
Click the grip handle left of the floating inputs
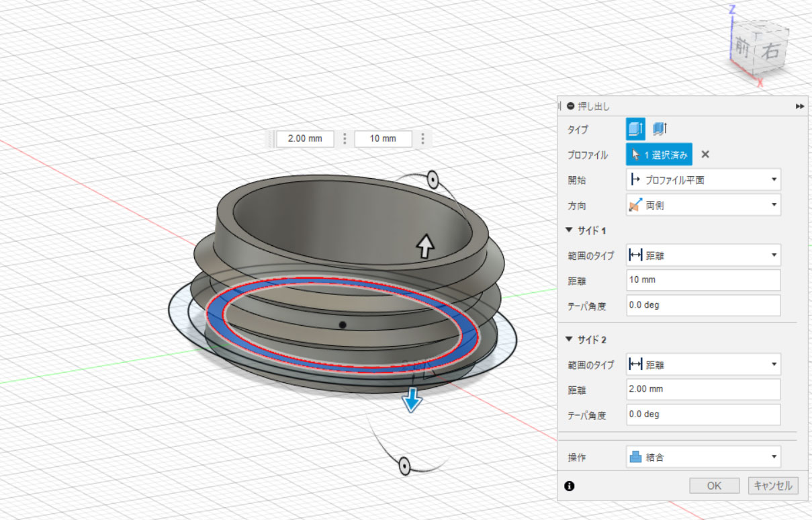click(x=272, y=138)
